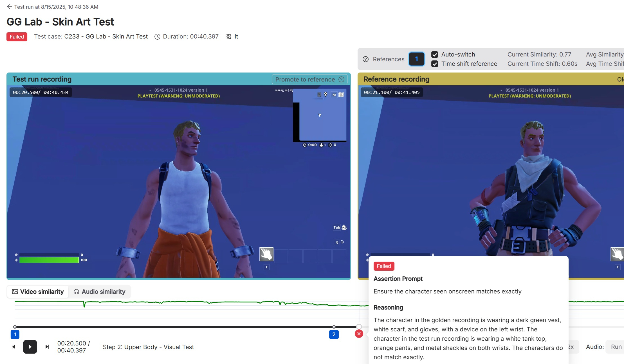Click the duration clock icon
The image size is (624, 364).
(x=158, y=37)
